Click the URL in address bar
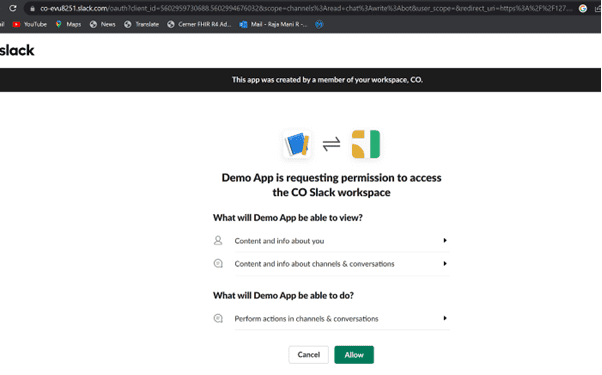The width and height of the screenshot is (602, 375). click(306, 8)
